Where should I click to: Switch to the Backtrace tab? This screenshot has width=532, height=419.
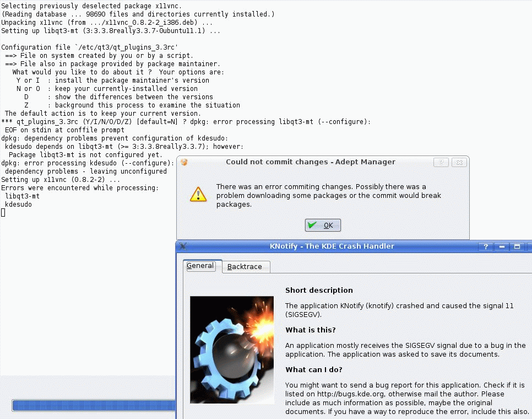245,267
